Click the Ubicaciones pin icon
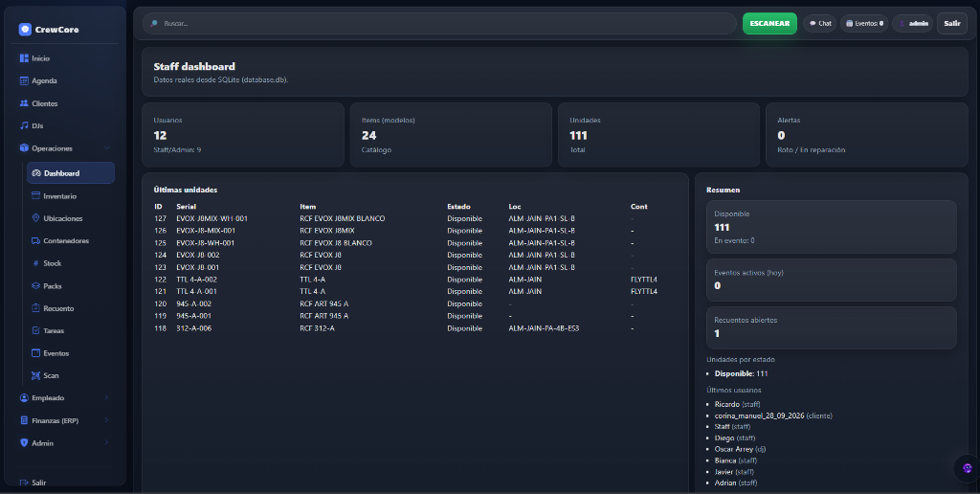Image resolution: width=980 pixels, height=494 pixels. (36, 218)
